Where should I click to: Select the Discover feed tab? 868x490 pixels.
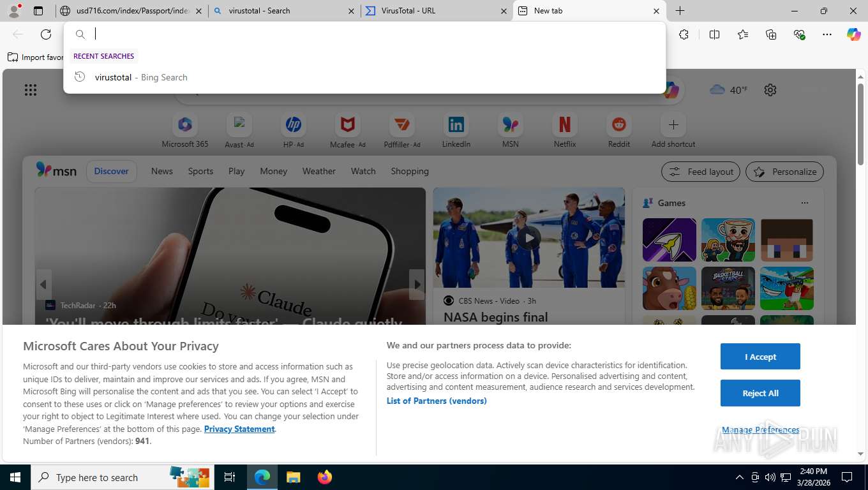pos(112,171)
